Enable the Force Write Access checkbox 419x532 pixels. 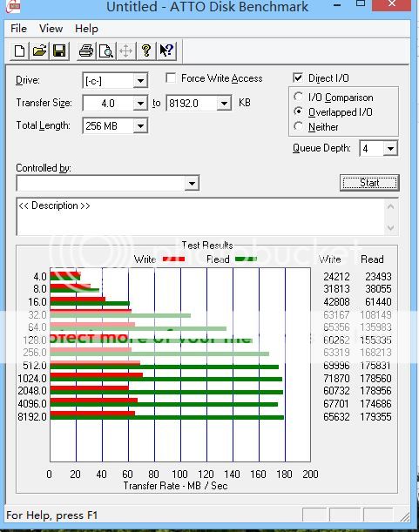[171, 78]
